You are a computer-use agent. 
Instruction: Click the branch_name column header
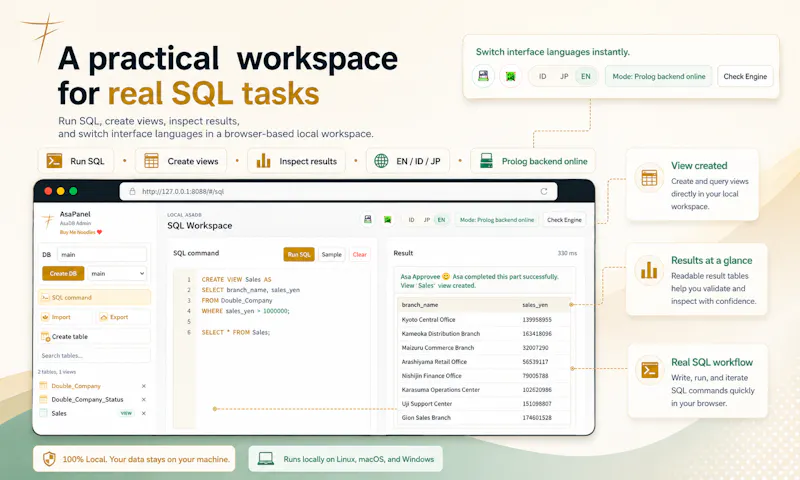pyautogui.click(x=420, y=305)
